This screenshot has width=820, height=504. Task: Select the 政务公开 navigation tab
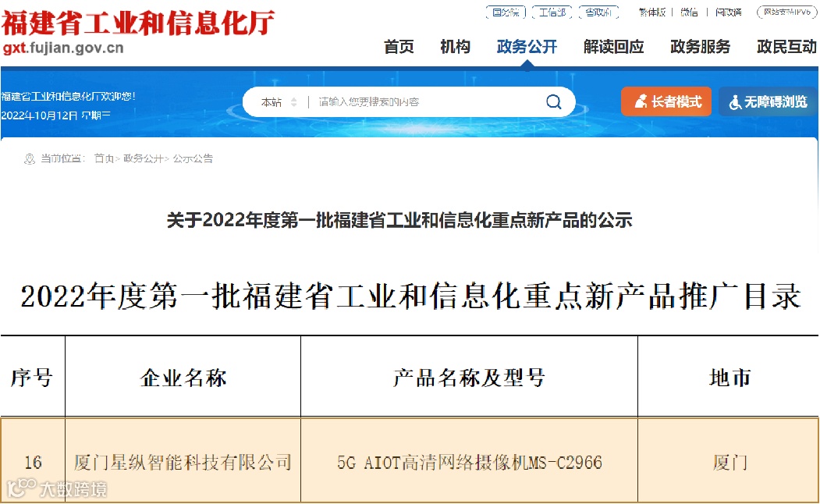tap(527, 47)
